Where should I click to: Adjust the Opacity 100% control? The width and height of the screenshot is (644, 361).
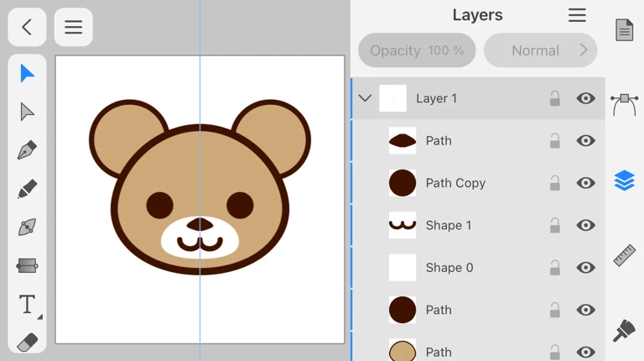417,50
